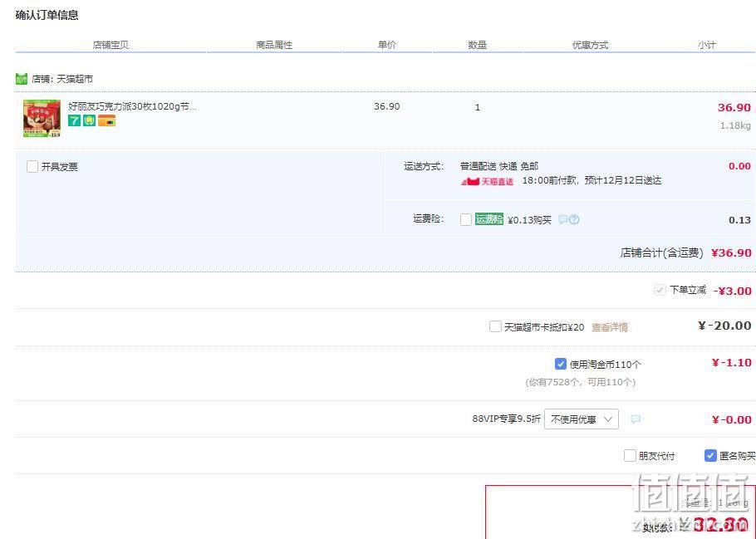This screenshot has height=539, width=756.
Task: Toggle the 下单立减 checkbox
Action: 660,290
